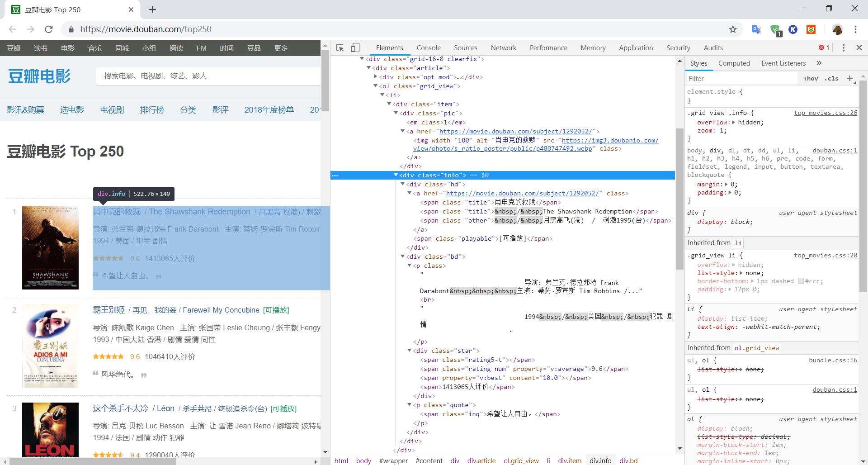Open DevTools customize menu (three dots)

844,48
